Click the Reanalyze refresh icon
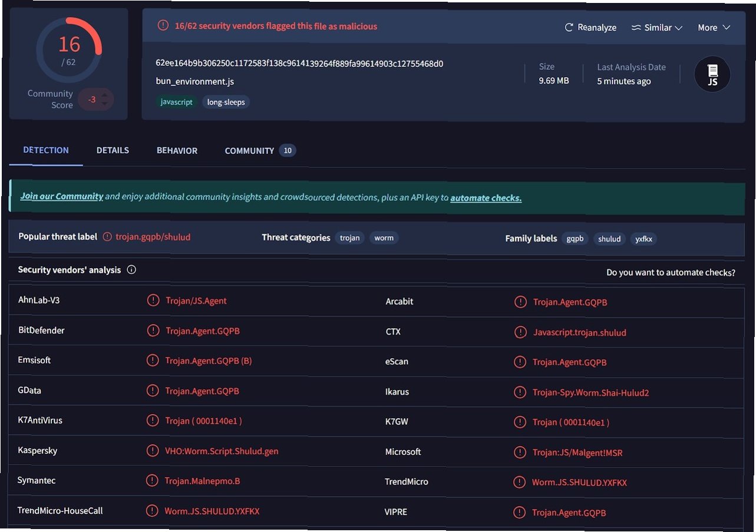The image size is (756, 532). point(569,28)
